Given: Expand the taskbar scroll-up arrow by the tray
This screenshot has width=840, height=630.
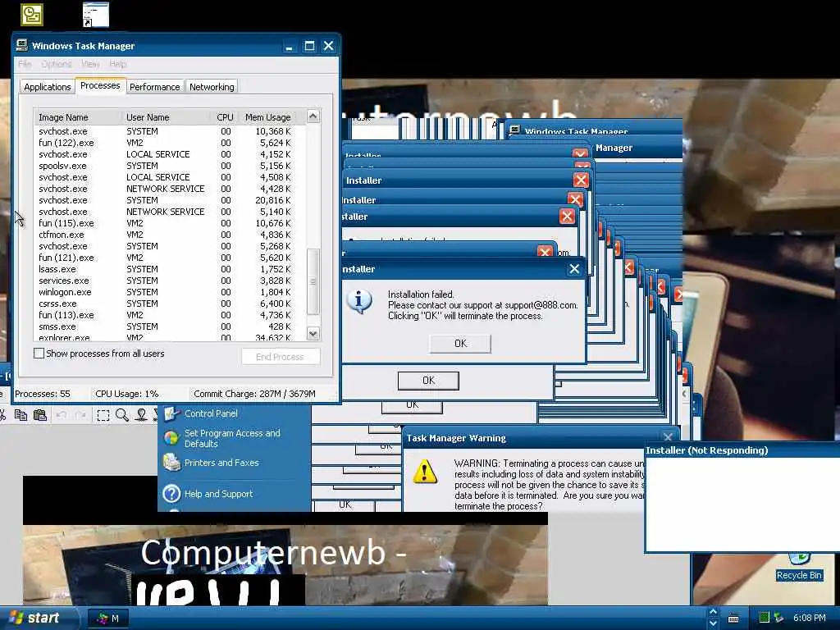Looking at the screenshot, I should [713, 612].
